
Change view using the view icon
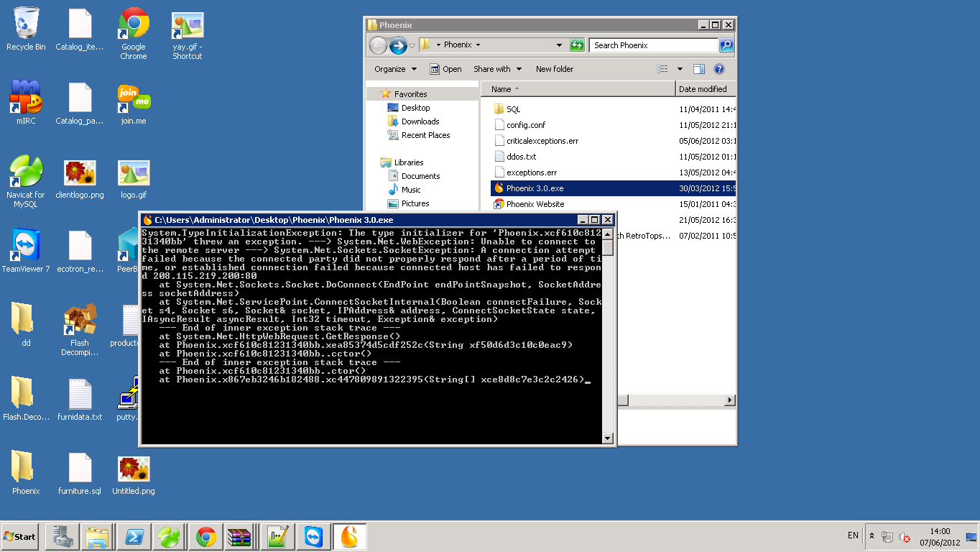tap(662, 69)
